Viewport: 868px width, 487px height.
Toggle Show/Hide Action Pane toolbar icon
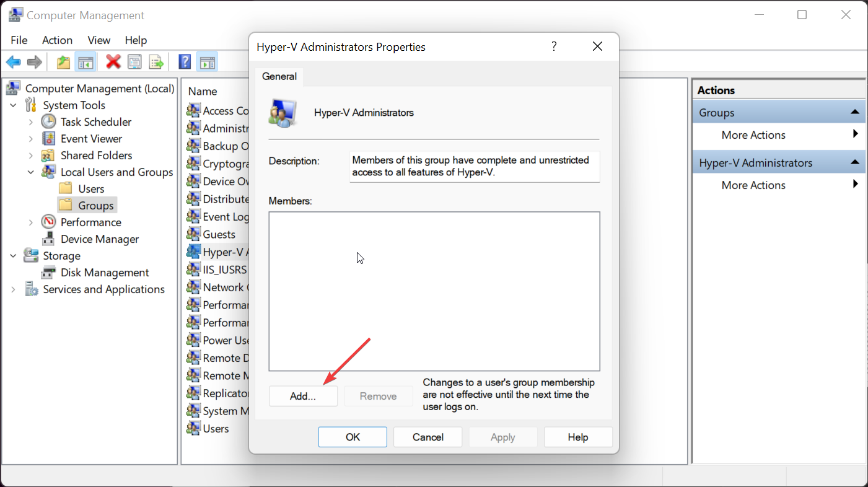coord(207,62)
